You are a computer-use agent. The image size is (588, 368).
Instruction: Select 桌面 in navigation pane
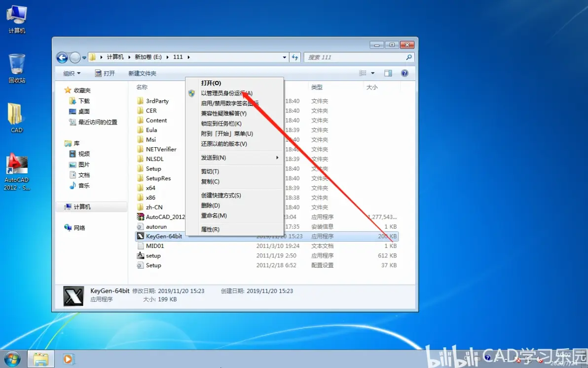[x=79, y=111]
